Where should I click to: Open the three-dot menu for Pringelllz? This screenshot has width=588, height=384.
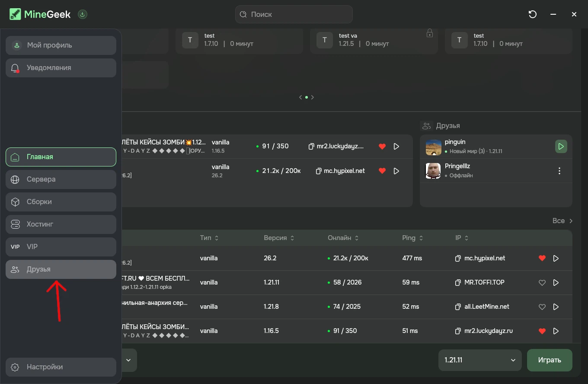(559, 171)
